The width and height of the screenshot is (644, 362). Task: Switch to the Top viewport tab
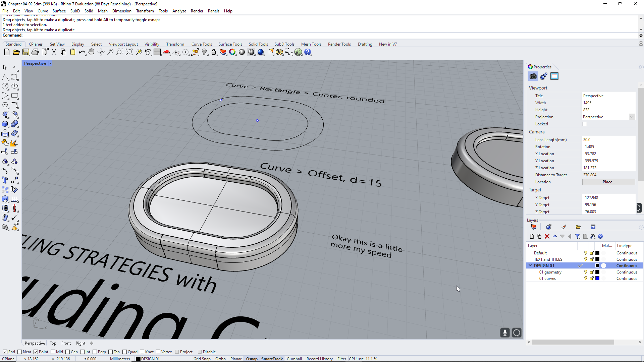tap(53, 343)
